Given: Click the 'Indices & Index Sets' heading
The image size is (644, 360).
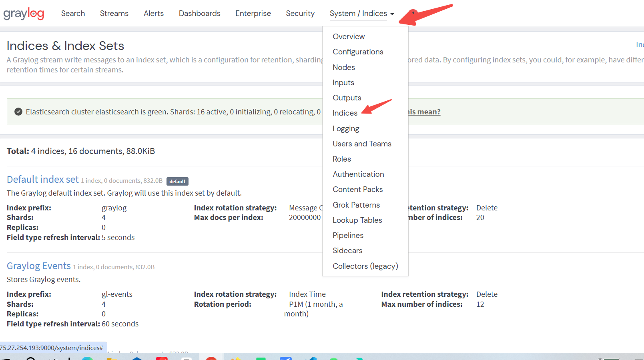Looking at the screenshot, I should (65, 46).
